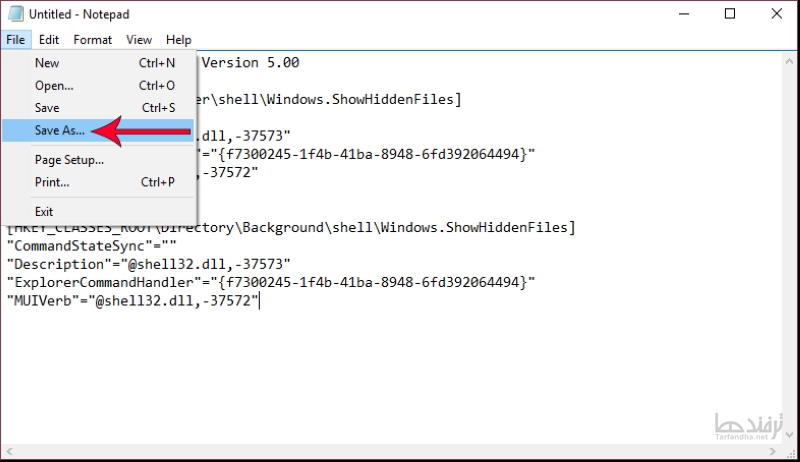Choose Print... from the File menu
The image size is (800, 462).
click(98, 182)
